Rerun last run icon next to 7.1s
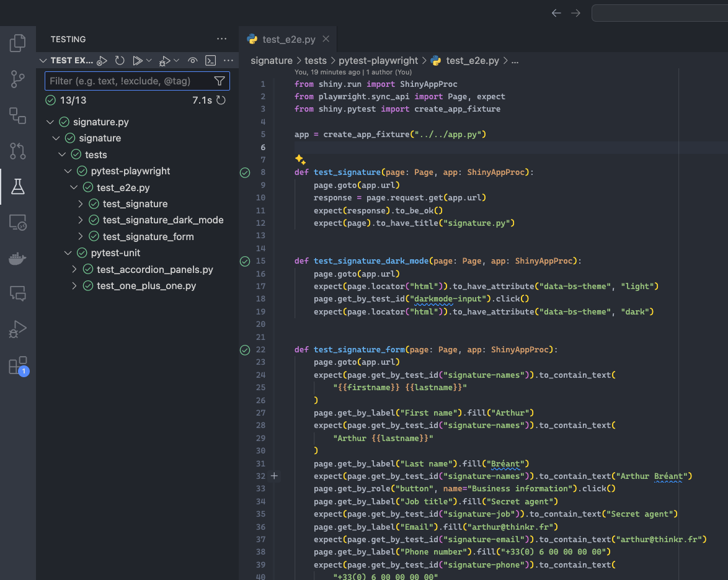Image resolution: width=728 pixels, height=580 pixels. coord(221,100)
